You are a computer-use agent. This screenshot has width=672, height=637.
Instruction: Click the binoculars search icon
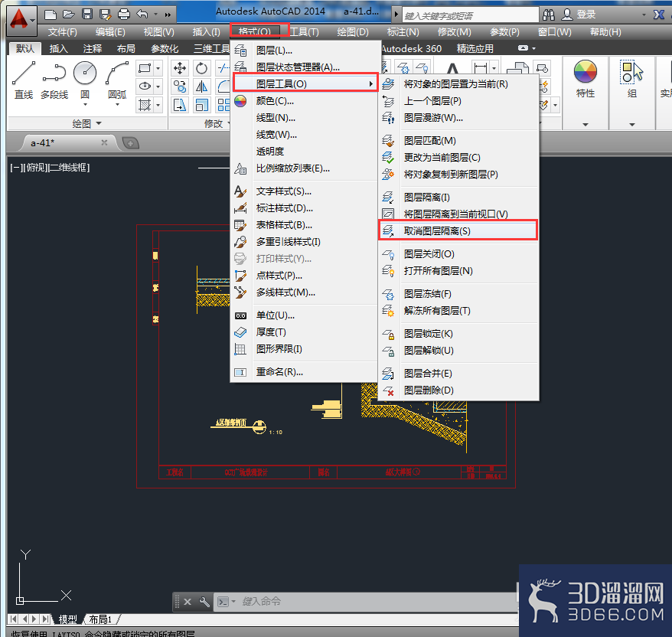pyautogui.click(x=549, y=15)
